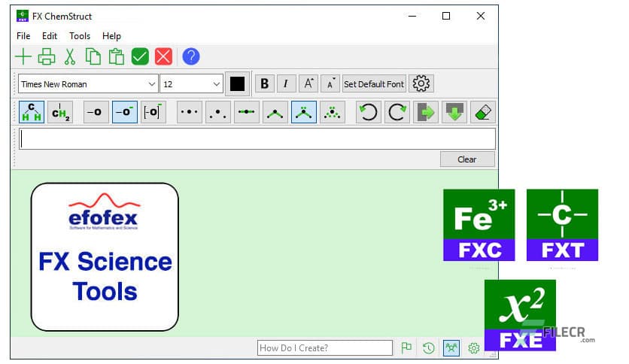Toggle angled bond with lone pairs layout
Image resolution: width=629 pixels, height=364 pixels.
tap(304, 112)
